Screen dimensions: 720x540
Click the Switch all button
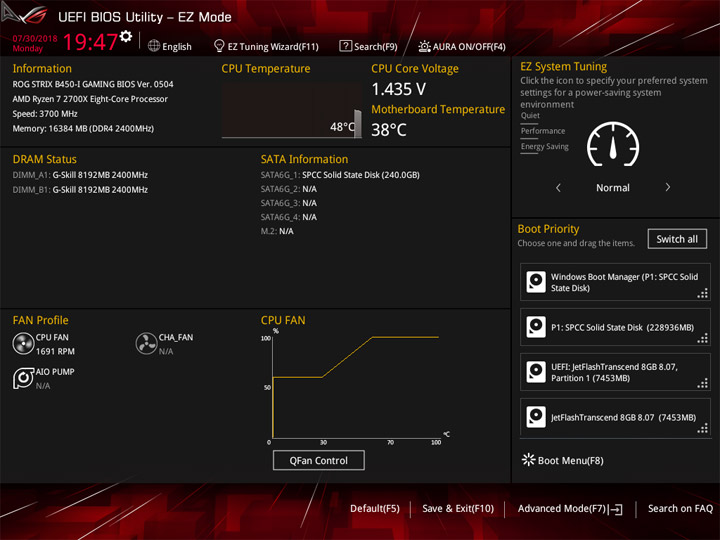(x=677, y=239)
